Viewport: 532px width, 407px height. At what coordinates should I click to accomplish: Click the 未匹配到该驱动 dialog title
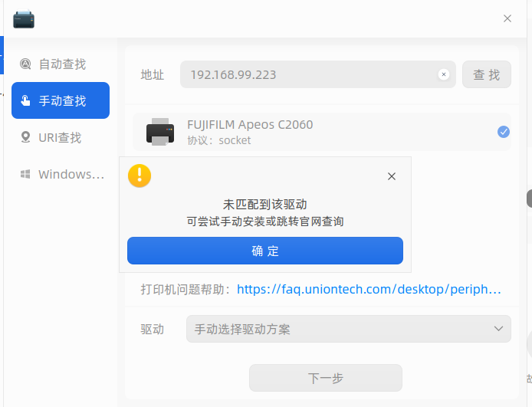(265, 204)
